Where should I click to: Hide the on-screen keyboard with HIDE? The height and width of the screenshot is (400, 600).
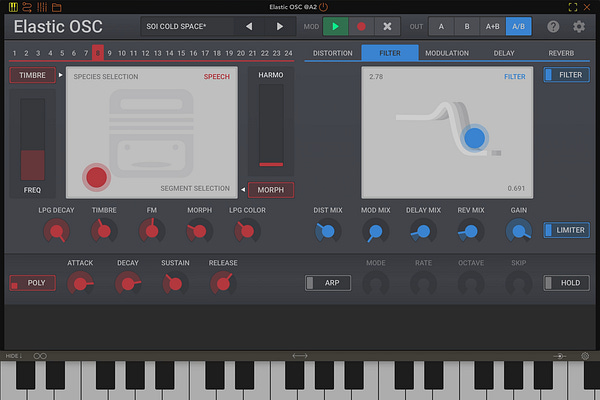pos(13,356)
